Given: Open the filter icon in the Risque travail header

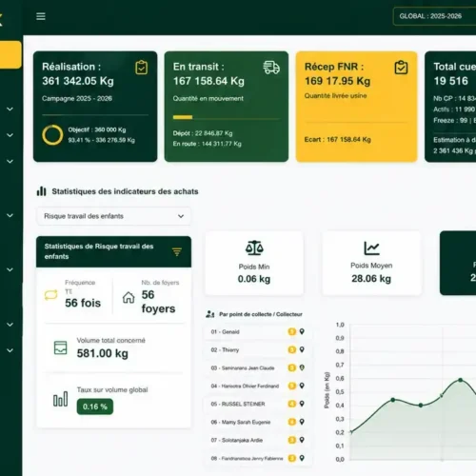Looking at the screenshot, I should point(177,251).
